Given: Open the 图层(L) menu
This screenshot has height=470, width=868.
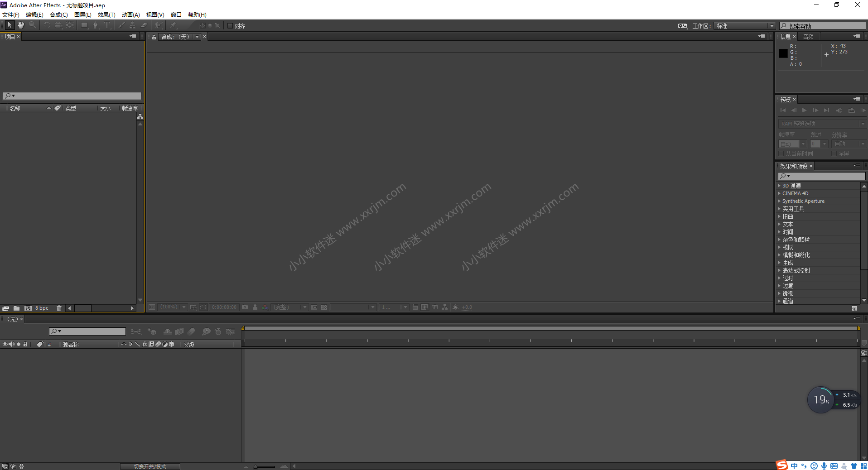Looking at the screenshot, I should click(83, 14).
